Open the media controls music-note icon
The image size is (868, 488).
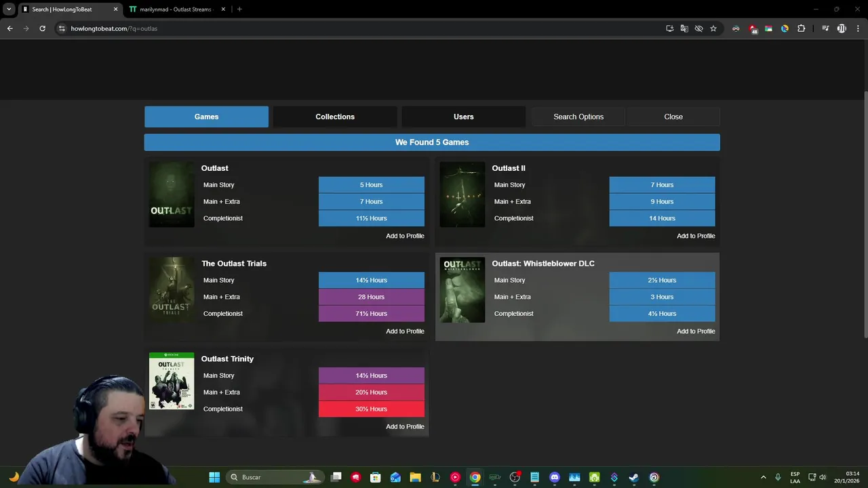(x=825, y=28)
